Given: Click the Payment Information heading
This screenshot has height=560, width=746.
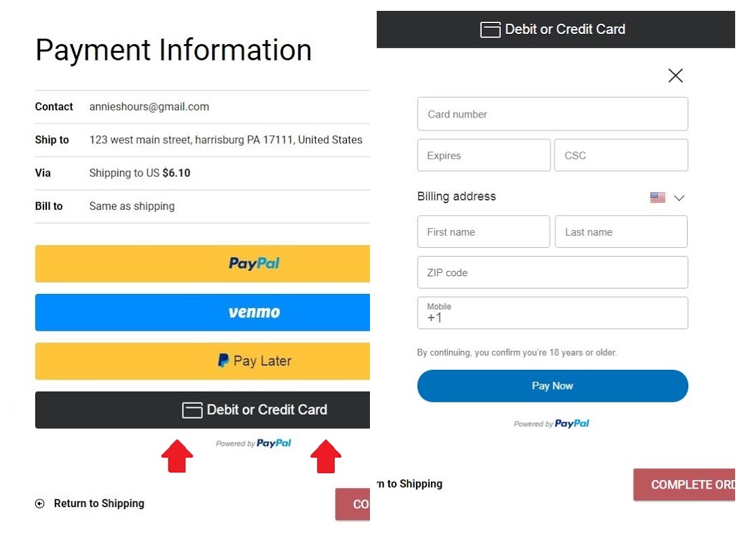Looking at the screenshot, I should [x=173, y=50].
